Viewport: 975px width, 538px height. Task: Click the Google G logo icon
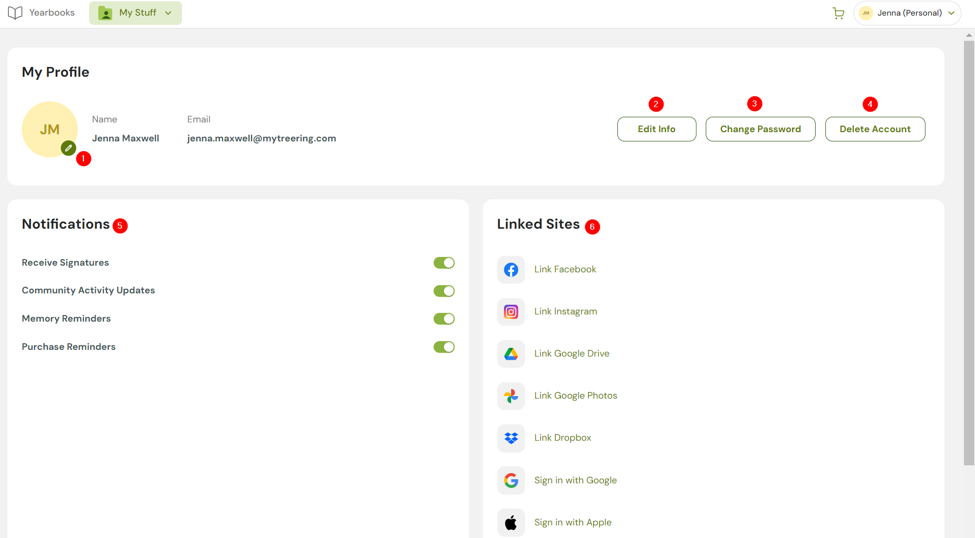[511, 480]
